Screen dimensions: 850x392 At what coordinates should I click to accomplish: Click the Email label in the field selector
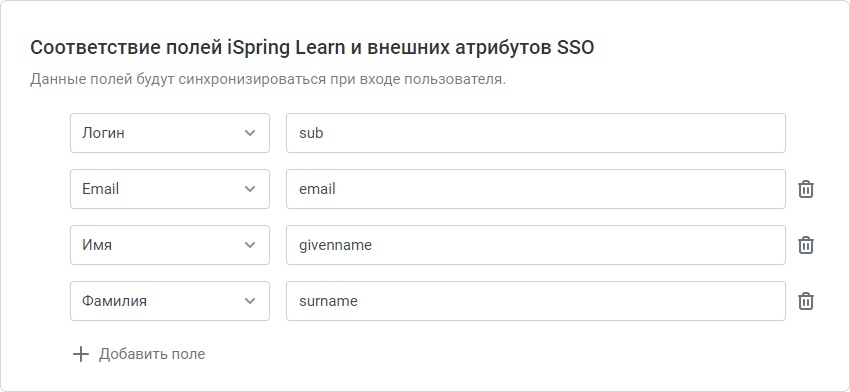pyautogui.click(x=100, y=189)
